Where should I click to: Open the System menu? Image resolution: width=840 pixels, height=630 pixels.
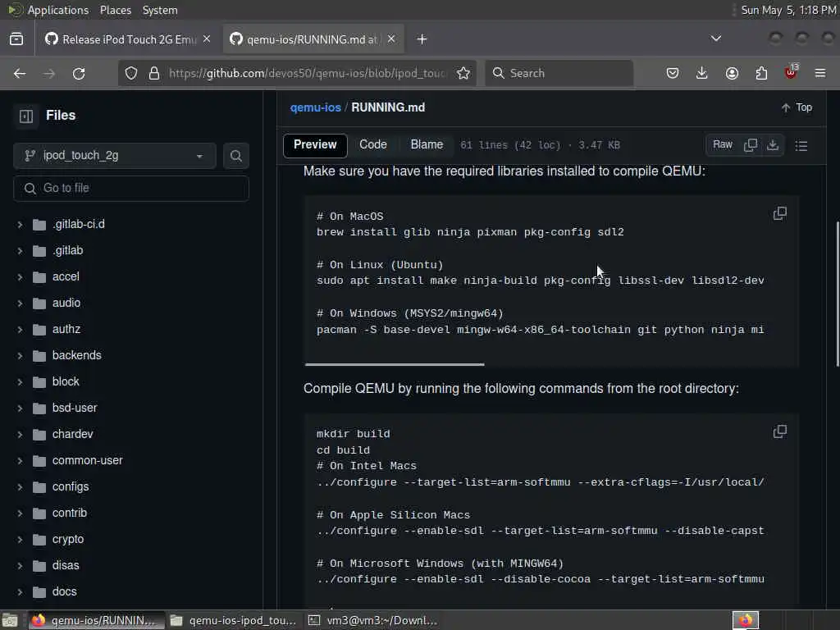tap(160, 10)
